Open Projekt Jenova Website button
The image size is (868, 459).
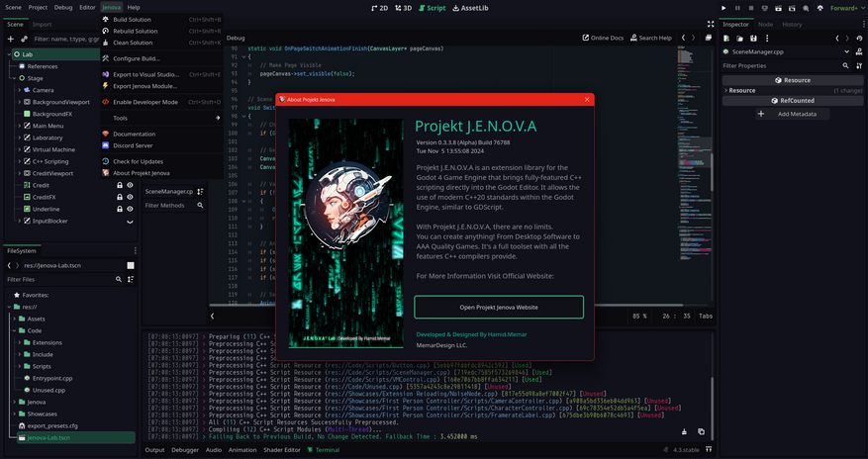[x=499, y=308]
